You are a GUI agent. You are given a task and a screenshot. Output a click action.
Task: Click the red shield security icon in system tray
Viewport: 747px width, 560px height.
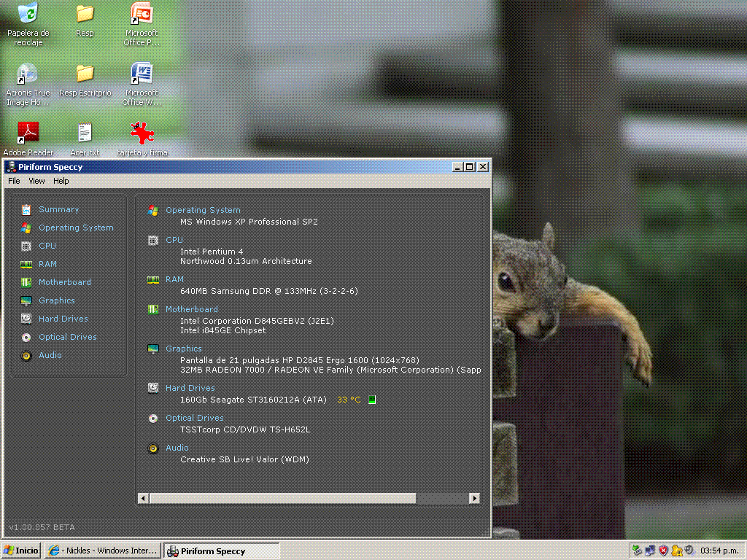(663, 551)
